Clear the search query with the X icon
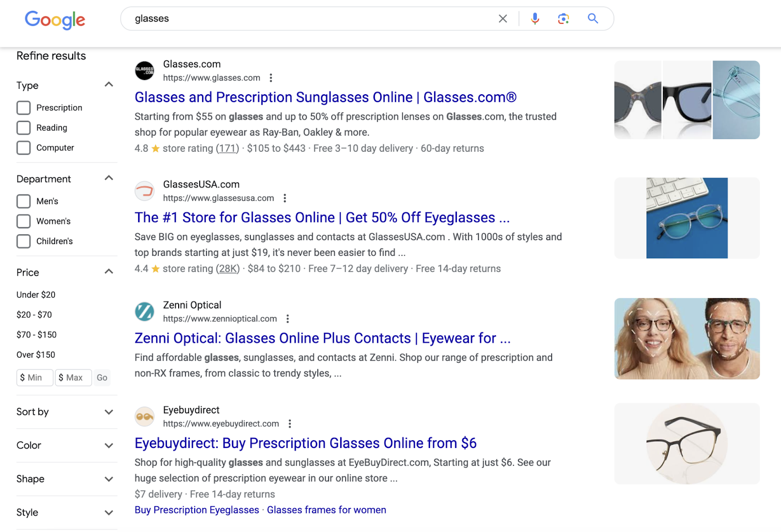 coord(502,18)
